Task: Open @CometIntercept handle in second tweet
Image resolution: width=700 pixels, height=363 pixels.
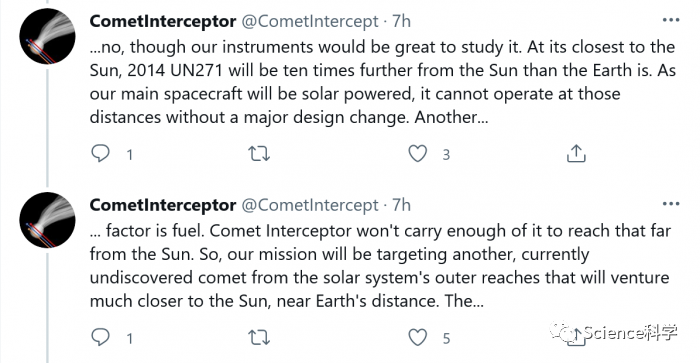Action: [x=310, y=205]
